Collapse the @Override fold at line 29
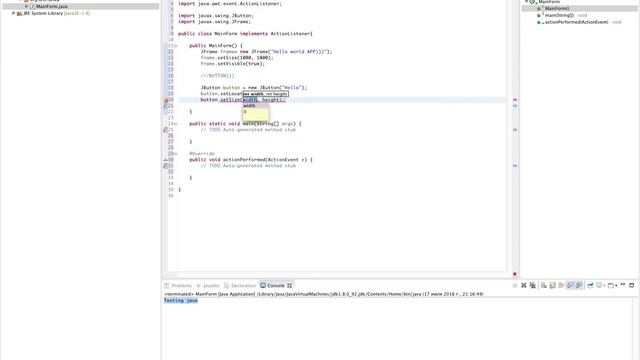 pos(176,154)
